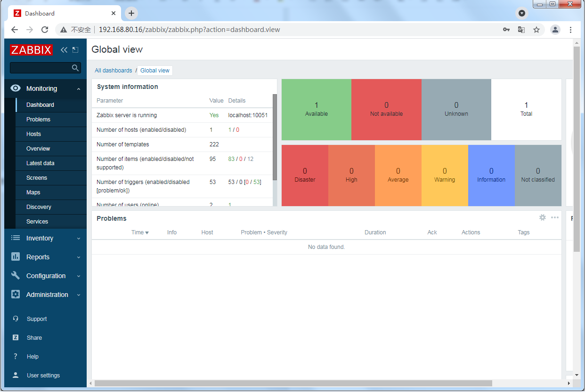The image size is (585, 392).
Task: Click the kiosk mode icon beside the Zabbix logo
Action: pos(75,50)
